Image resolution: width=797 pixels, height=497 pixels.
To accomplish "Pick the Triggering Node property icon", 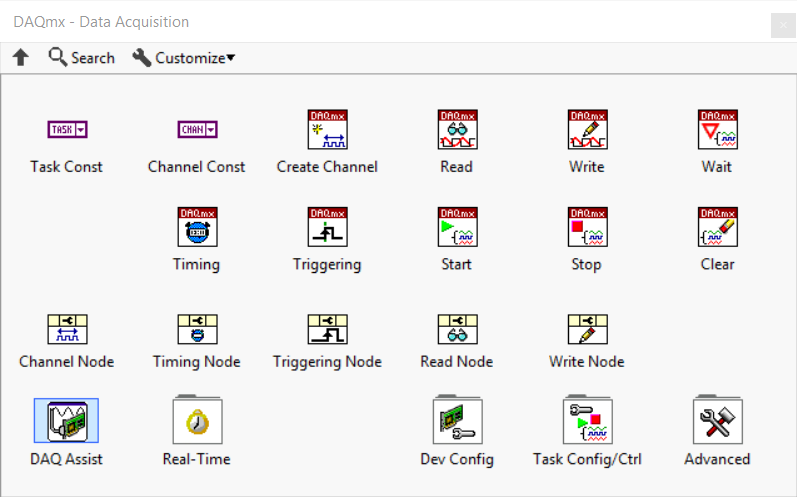I will click(x=327, y=329).
